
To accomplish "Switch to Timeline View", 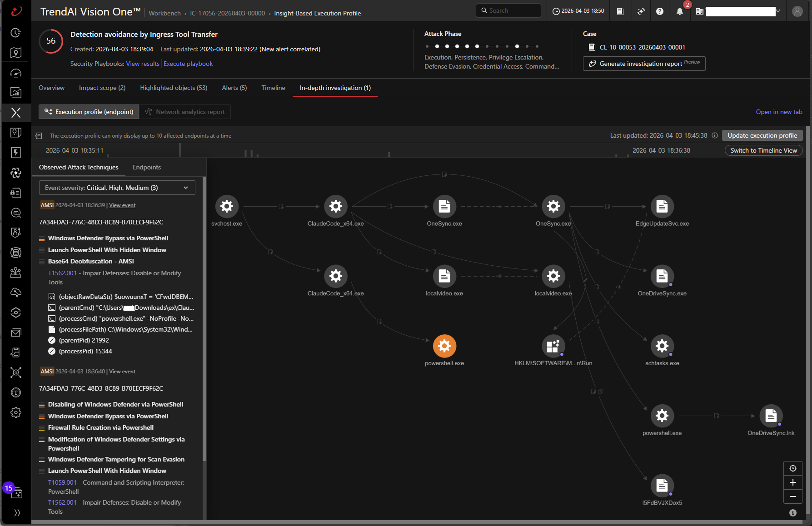I will (763, 150).
